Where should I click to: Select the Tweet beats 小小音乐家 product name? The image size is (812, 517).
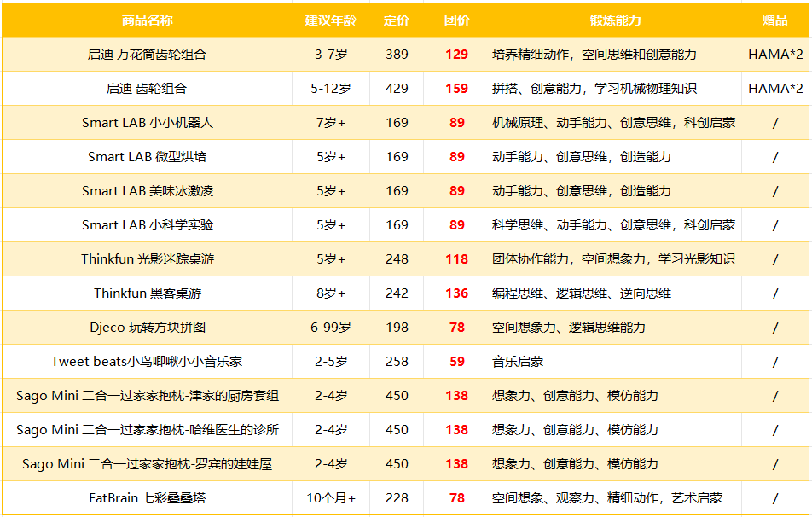pos(147,362)
